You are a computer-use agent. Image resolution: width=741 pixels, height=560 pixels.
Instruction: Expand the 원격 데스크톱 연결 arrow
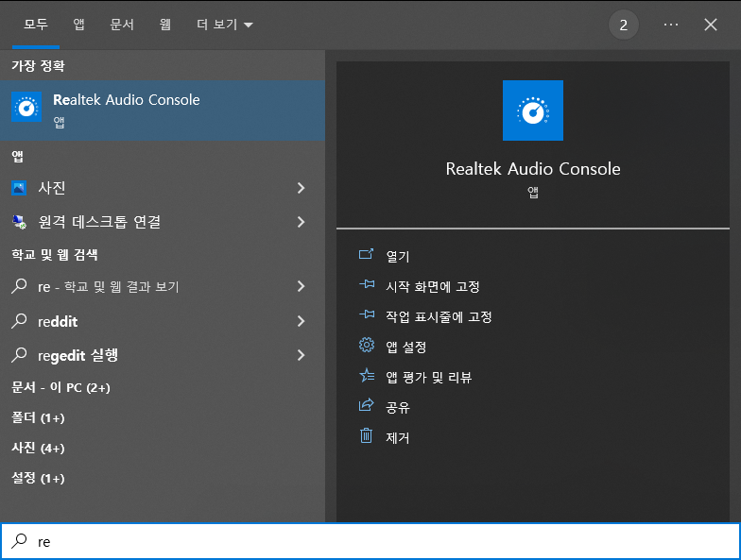(301, 222)
